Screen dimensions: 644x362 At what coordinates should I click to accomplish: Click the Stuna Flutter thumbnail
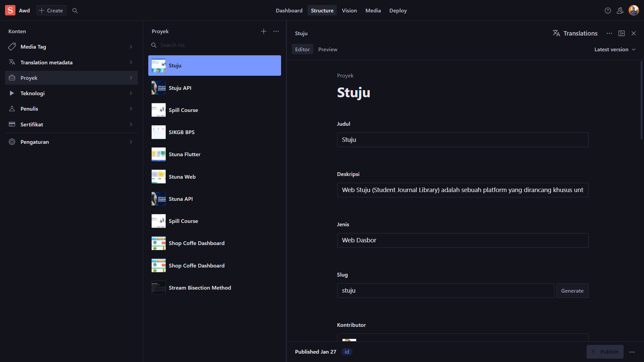pos(159,155)
